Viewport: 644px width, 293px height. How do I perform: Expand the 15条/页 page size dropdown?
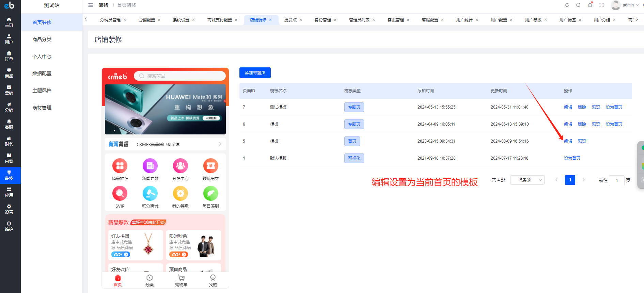(527, 180)
